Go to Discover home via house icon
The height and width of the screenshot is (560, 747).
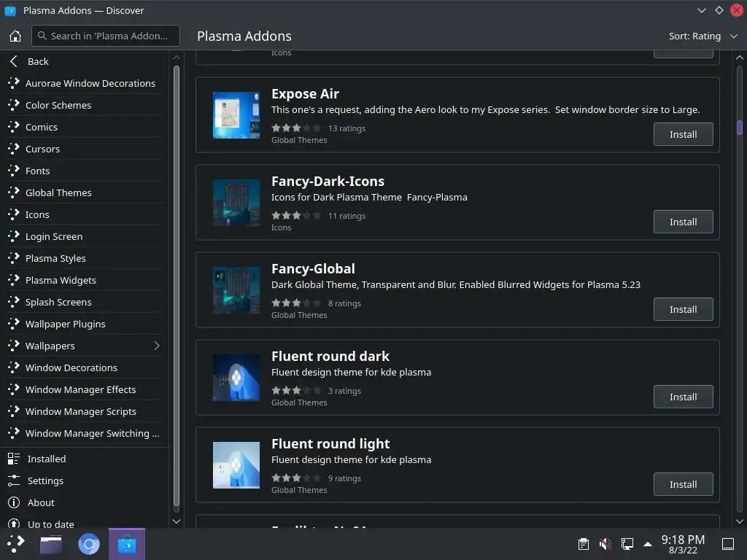[15, 36]
